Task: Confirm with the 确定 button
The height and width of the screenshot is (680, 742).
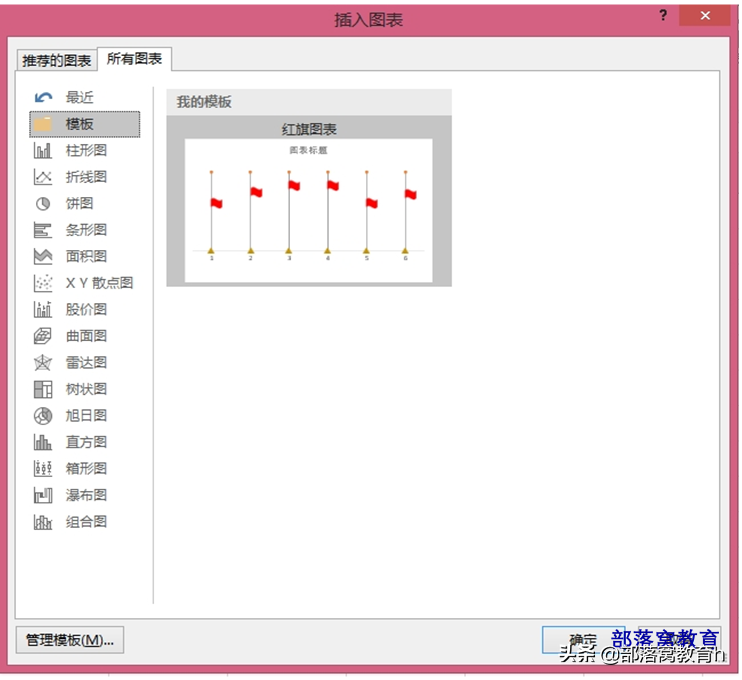Action: coord(583,640)
